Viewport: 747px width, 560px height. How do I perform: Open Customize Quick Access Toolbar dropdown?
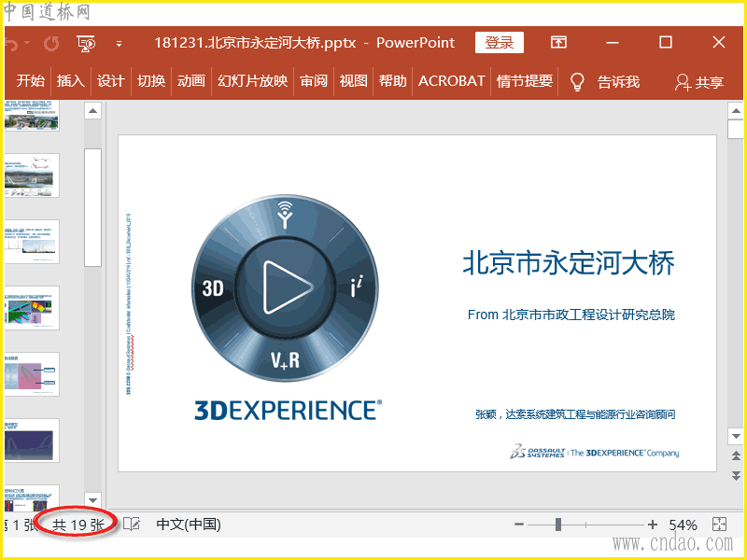pyautogui.click(x=120, y=44)
